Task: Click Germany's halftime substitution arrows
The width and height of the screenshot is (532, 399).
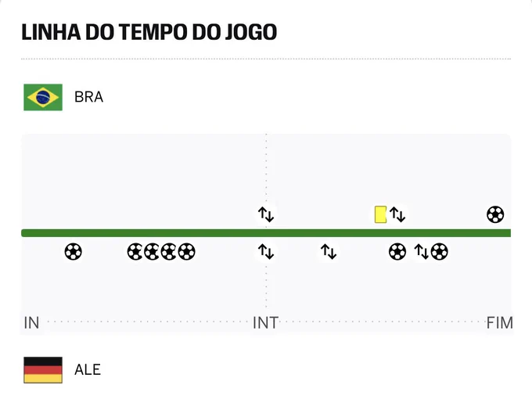Action: (x=266, y=252)
